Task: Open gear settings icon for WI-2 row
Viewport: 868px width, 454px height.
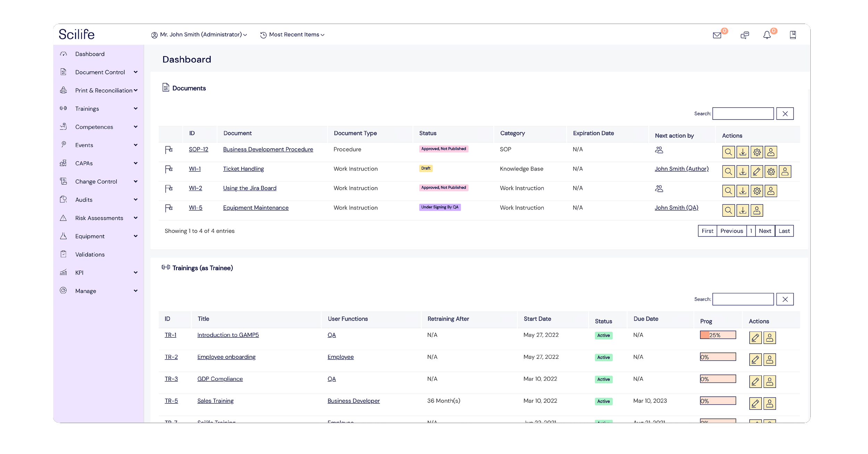Action: pyautogui.click(x=757, y=191)
